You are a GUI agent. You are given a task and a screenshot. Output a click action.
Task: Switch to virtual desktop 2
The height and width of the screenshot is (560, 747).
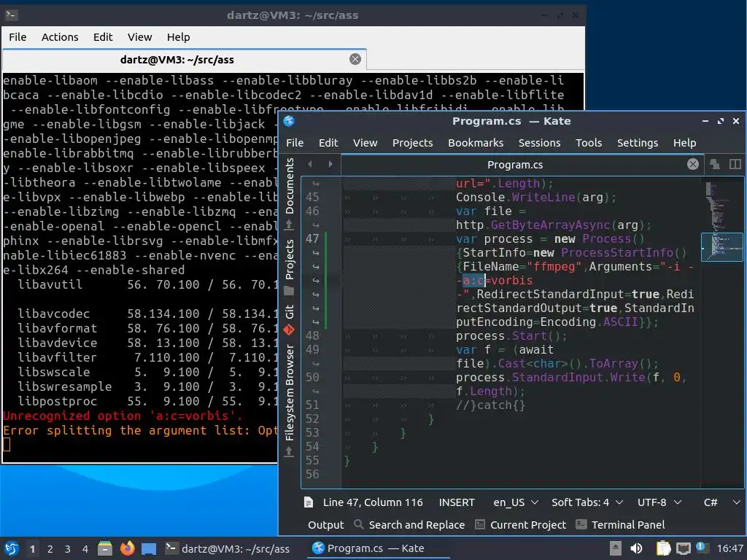click(x=50, y=549)
